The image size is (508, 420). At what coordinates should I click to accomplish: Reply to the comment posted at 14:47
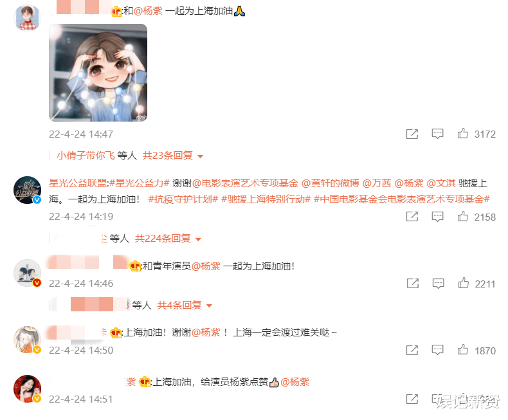(x=437, y=134)
